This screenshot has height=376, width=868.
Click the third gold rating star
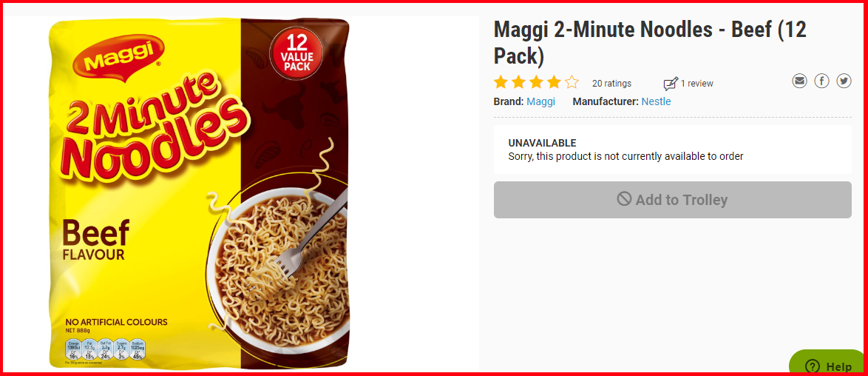[x=537, y=83]
